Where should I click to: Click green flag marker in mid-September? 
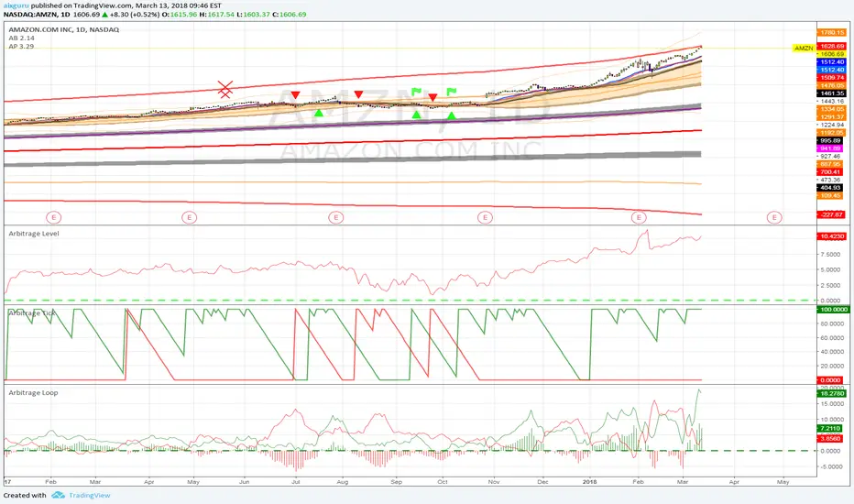click(417, 92)
